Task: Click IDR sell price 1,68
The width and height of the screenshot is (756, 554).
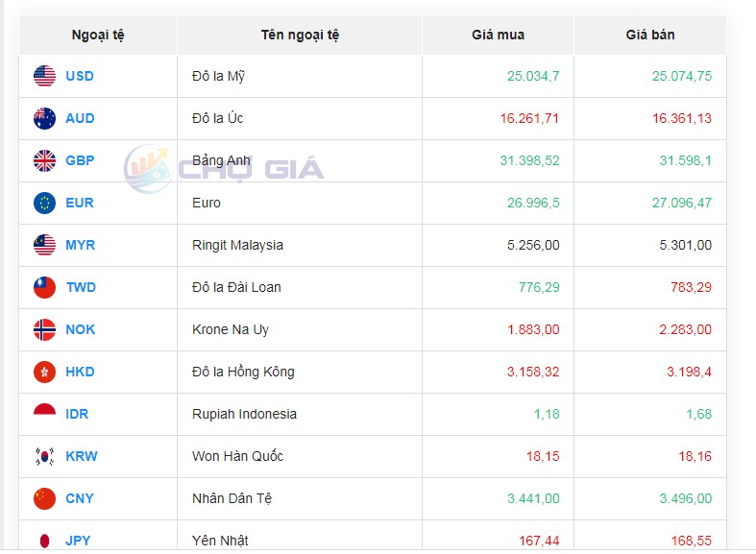Action: coord(699,414)
